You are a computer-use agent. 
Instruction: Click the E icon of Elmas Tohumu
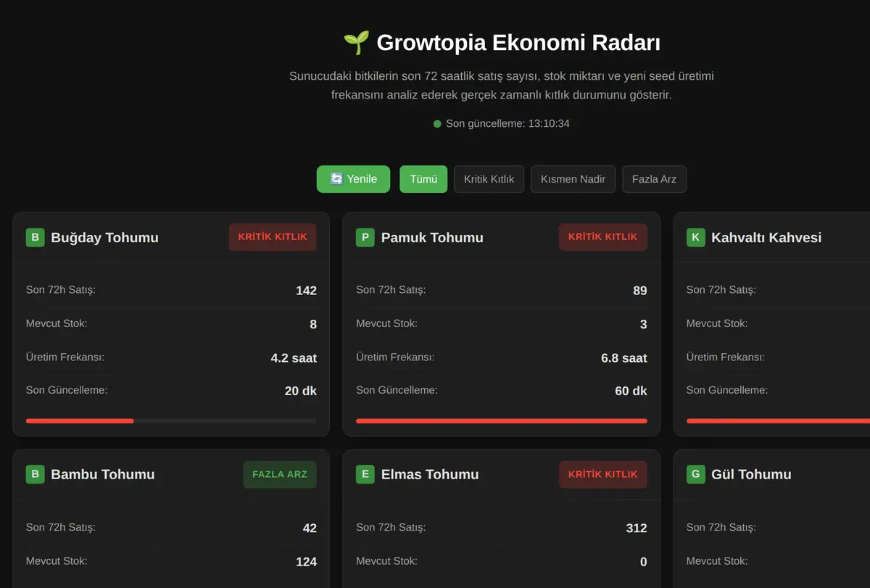pyautogui.click(x=365, y=474)
